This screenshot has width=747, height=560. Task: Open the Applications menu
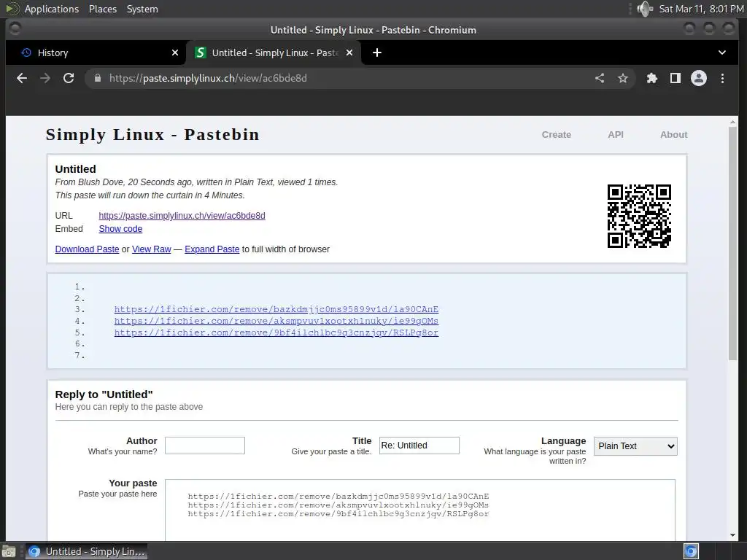[x=52, y=9]
